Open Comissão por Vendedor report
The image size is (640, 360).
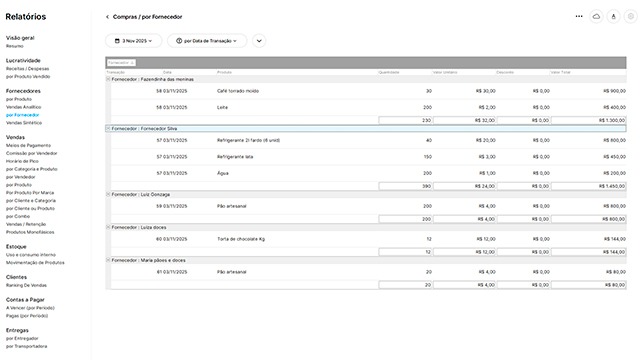click(x=32, y=153)
